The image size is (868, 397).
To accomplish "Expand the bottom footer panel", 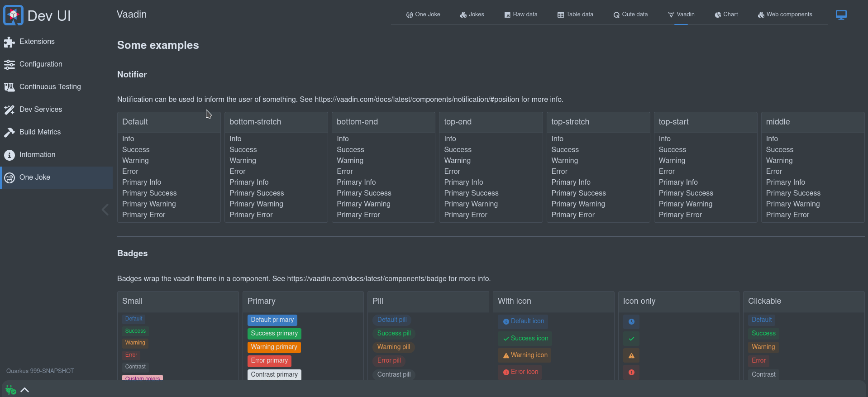I will (x=25, y=390).
